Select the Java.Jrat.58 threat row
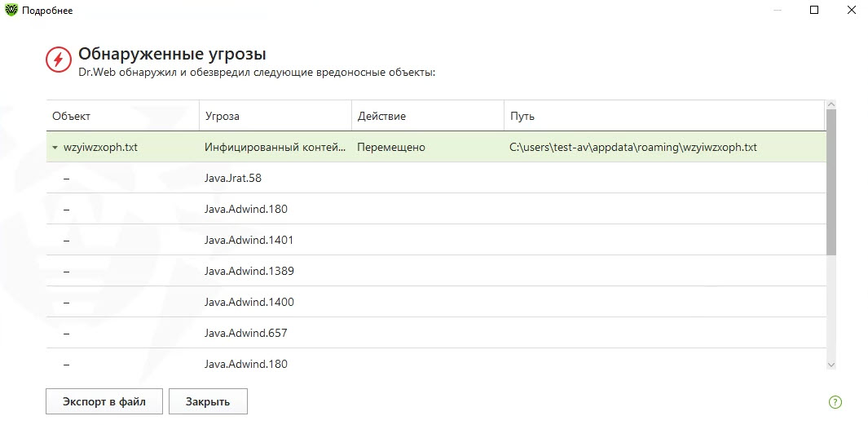 [x=233, y=178]
